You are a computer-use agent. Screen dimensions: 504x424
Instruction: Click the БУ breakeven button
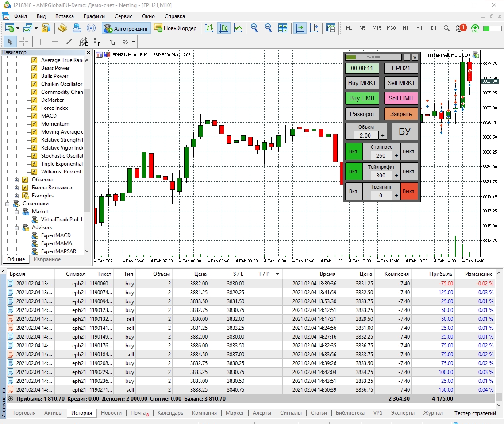(404, 131)
